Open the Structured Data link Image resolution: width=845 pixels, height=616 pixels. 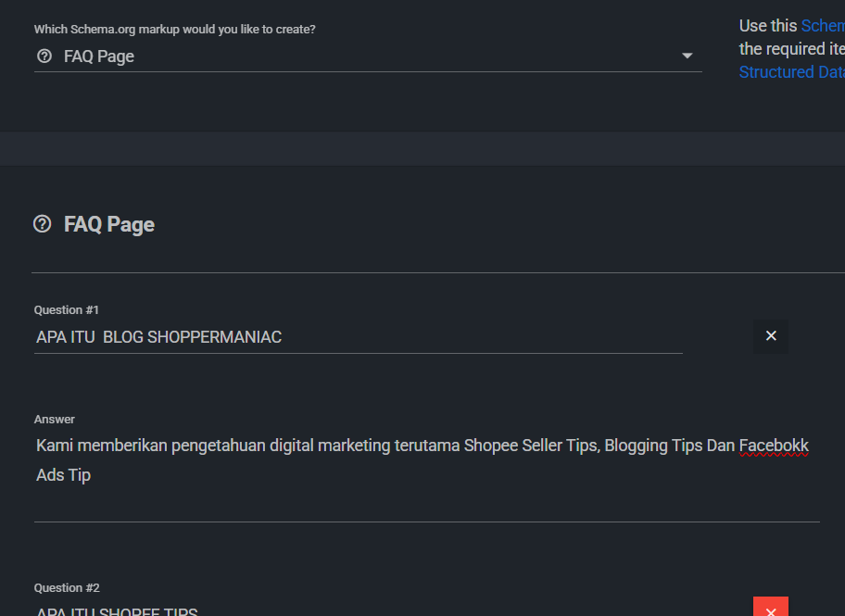pos(791,72)
